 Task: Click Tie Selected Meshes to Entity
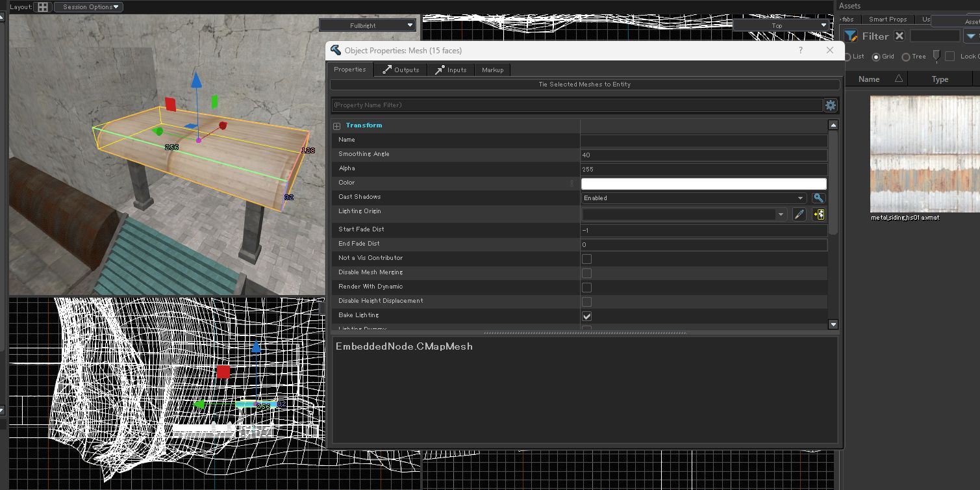point(584,84)
